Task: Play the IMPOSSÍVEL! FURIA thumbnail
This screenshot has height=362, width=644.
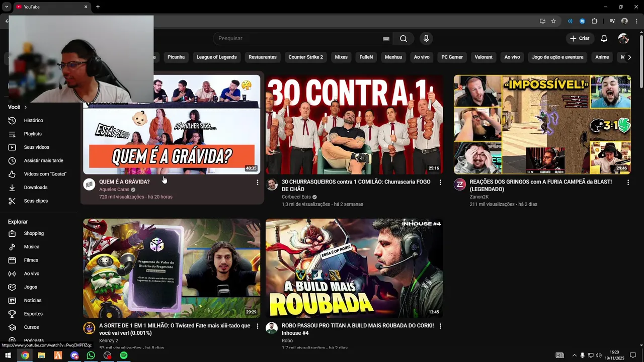Action: (x=542, y=125)
